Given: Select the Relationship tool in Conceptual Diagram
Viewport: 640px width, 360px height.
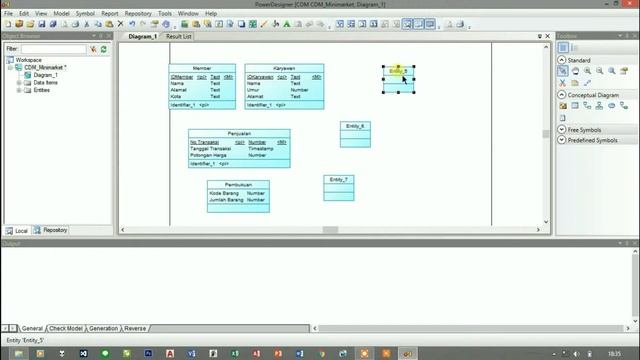Looking at the screenshot, I should (587, 106).
